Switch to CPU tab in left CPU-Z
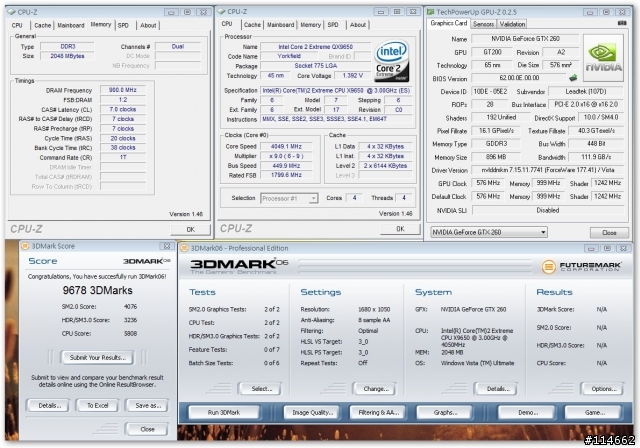Screen dimensions: 640x448 coord(17,25)
